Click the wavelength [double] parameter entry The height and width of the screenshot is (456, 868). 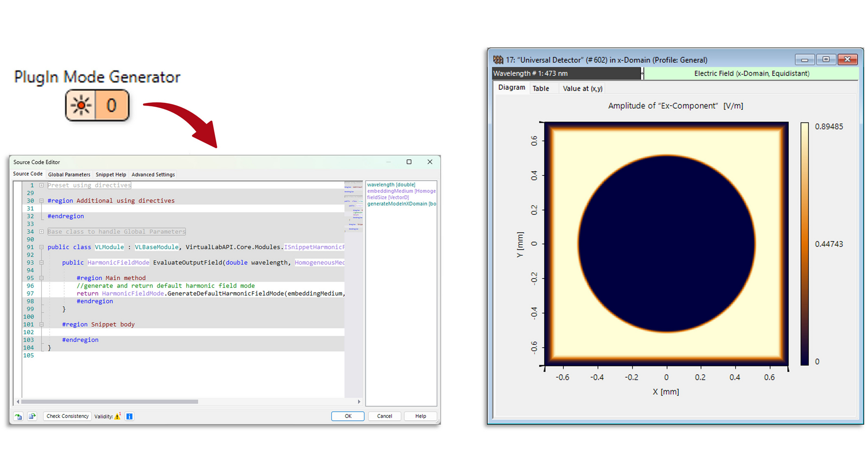pyautogui.click(x=391, y=185)
